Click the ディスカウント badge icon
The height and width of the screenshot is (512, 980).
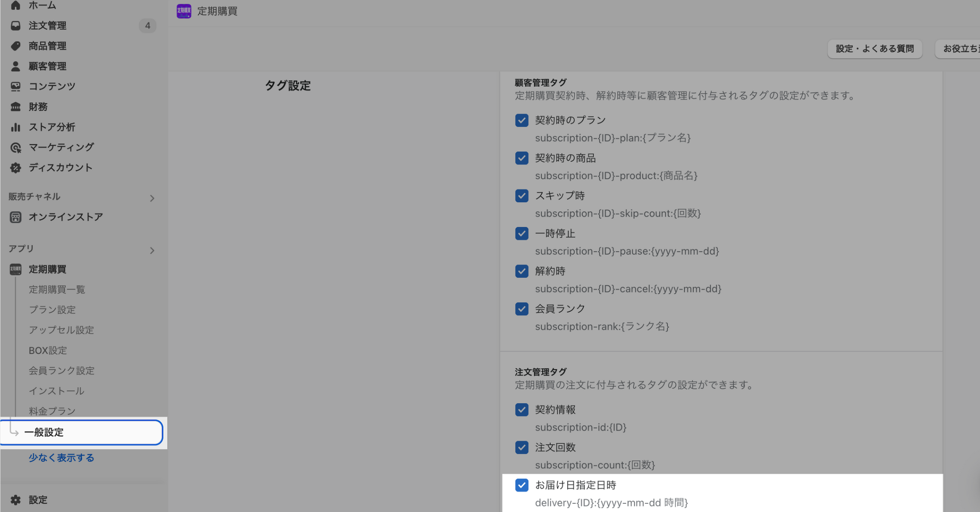pyautogui.click(x=15, y=168)
